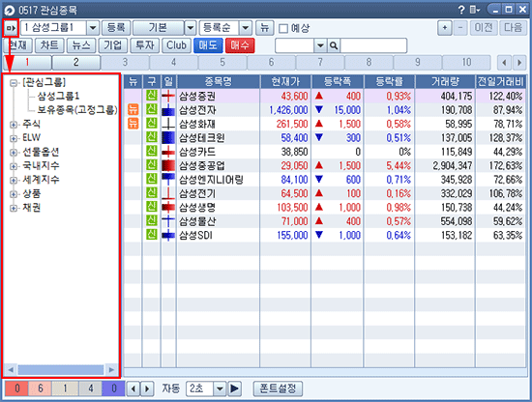Click candle chart icon for 삼성중공업
The image size is (532, 402).
[168, 165]
